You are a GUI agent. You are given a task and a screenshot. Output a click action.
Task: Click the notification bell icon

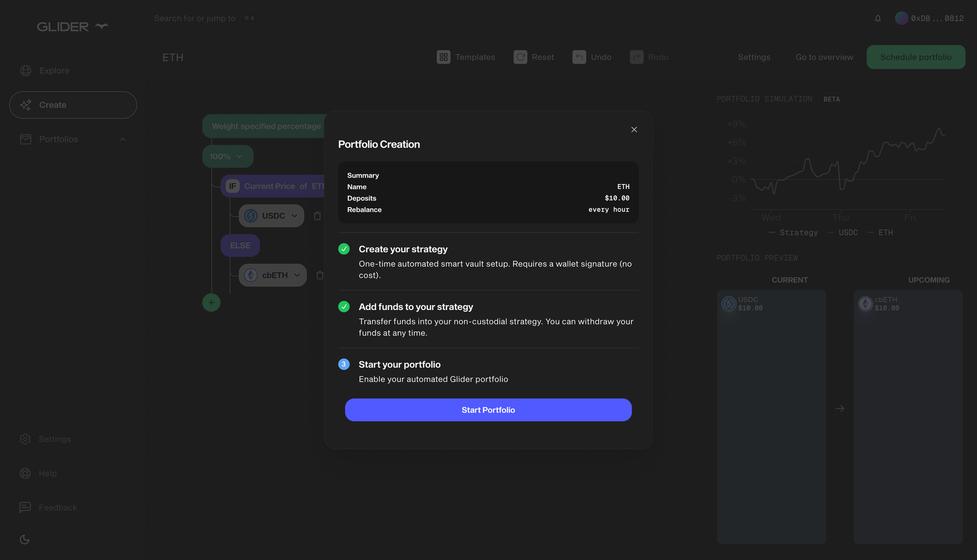878,19
